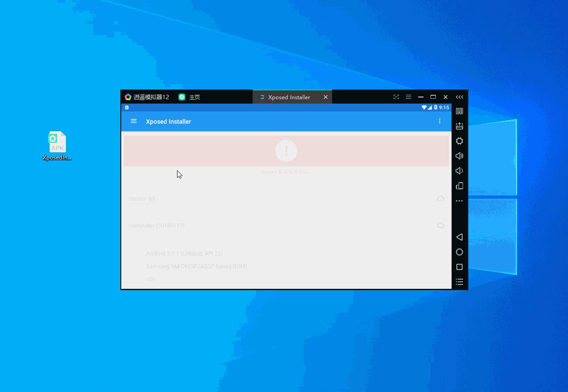Open the emulator keyboard mapping tool
This screenshot has height=392, width=568.
click(459, 111)
